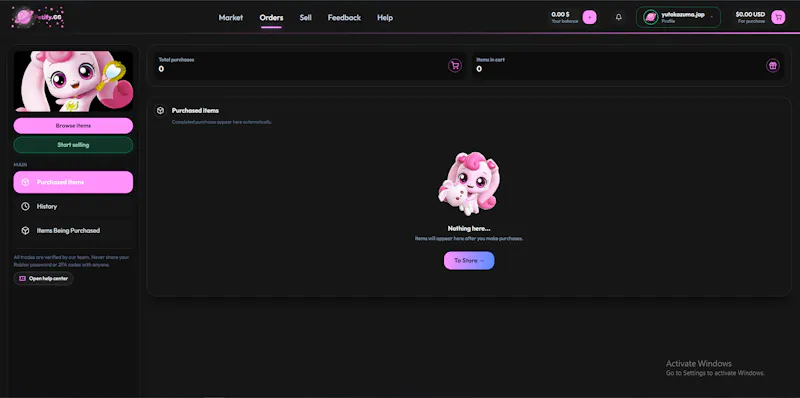Select Purchased items in sidebar
The image size is (800, 398).
point(73,182)
